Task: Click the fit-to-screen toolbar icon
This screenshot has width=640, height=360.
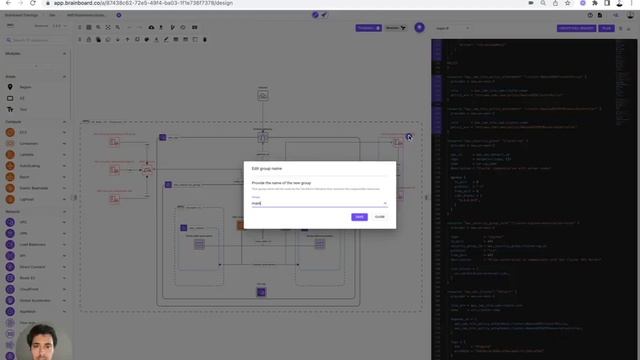Action: coord(108,27)
